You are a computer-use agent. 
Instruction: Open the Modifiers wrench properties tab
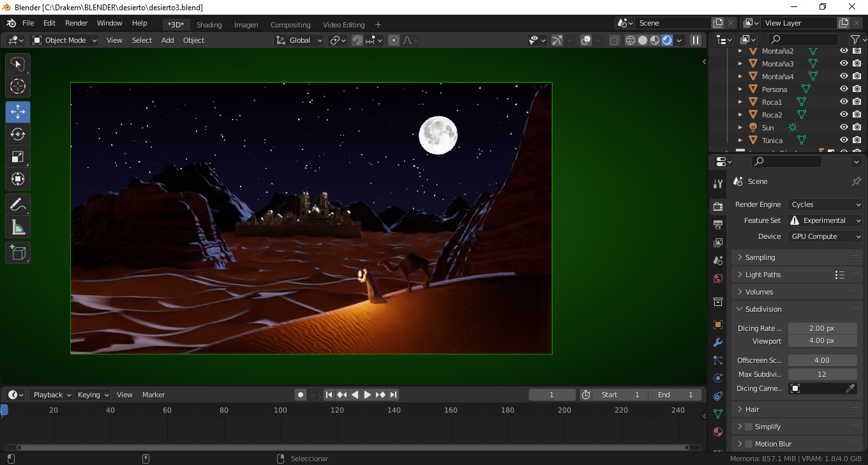[x=718, y=342]
